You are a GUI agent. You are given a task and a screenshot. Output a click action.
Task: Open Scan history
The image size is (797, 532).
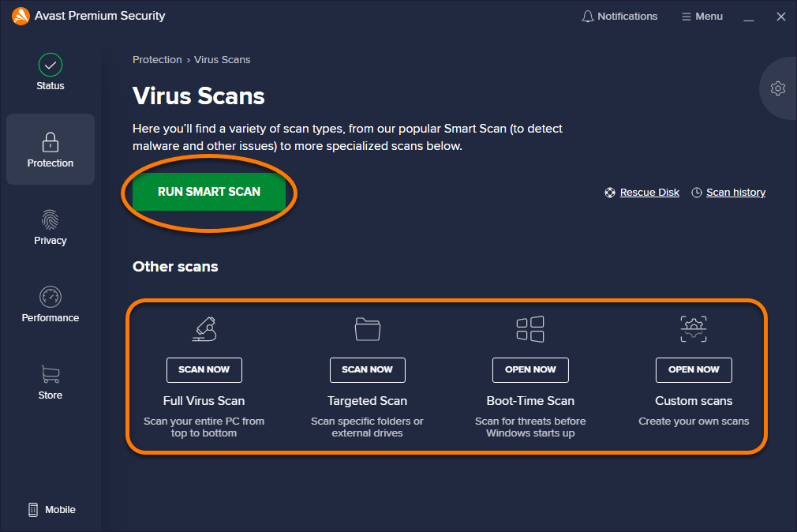pyautogui.click(x=735, y=192)
